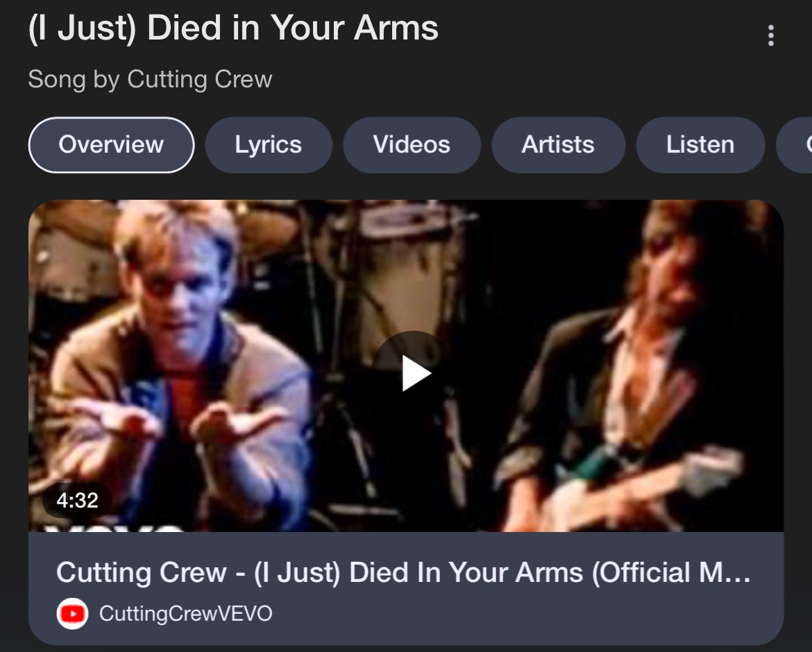The height and width of the screenshot is (652, 812).
Task: Click the 4:32 duration badge
Action: point(77,500)
